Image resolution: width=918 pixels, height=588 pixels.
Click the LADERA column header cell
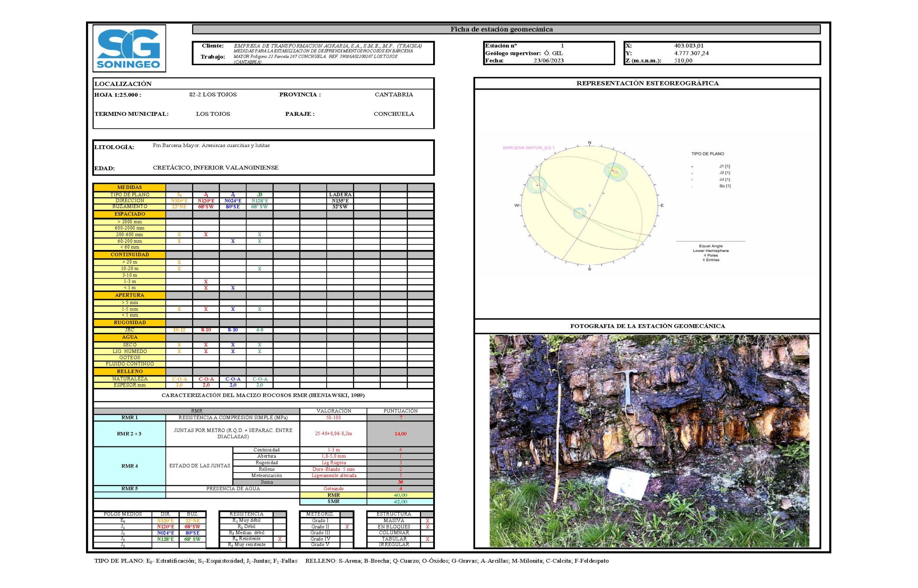(340, 195)
